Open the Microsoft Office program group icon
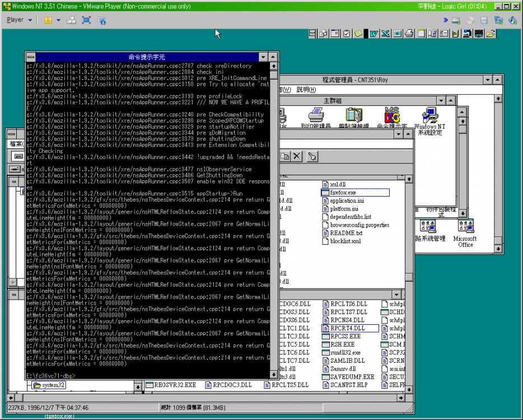Screen dimensions: 523x420 pyautogui.click(x=465, y=227)
